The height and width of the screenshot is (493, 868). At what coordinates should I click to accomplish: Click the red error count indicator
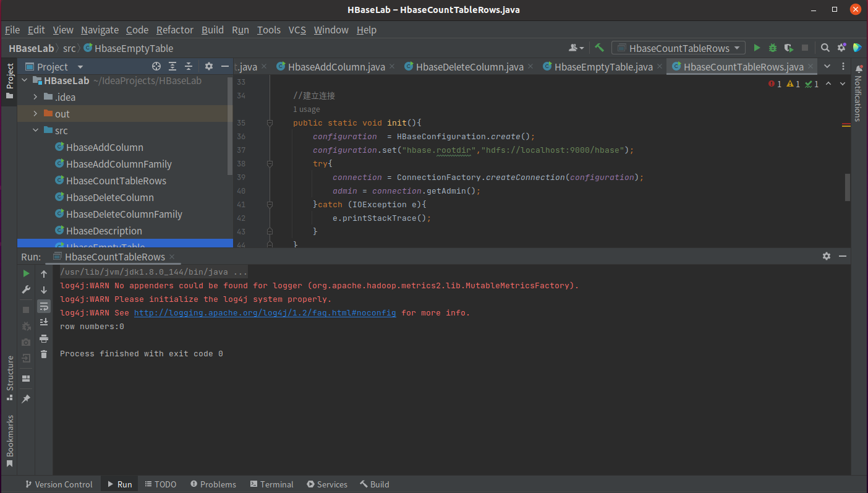pos(775,84)
